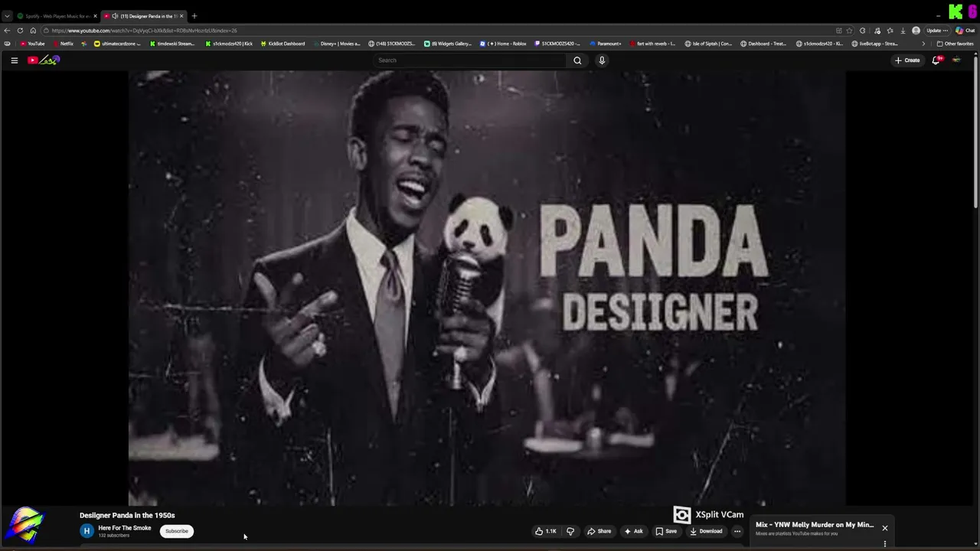Open the Here For The Smoke channel avatar
The height and width of the screenshot is (551, 980).
click(x=87, y=530)
